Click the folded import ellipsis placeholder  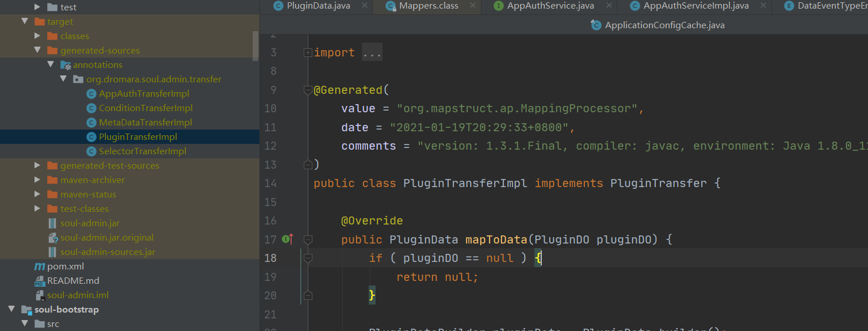pyautogui.click(x=372, y=52)
